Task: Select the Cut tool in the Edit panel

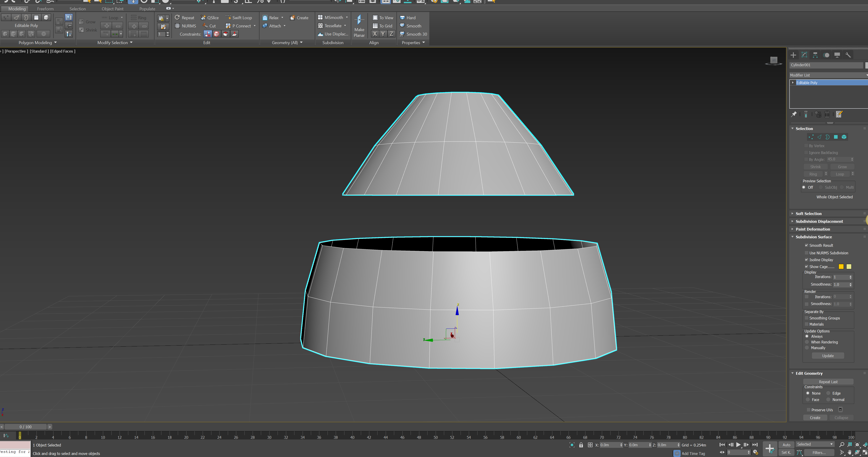Action: pos(210,26)
